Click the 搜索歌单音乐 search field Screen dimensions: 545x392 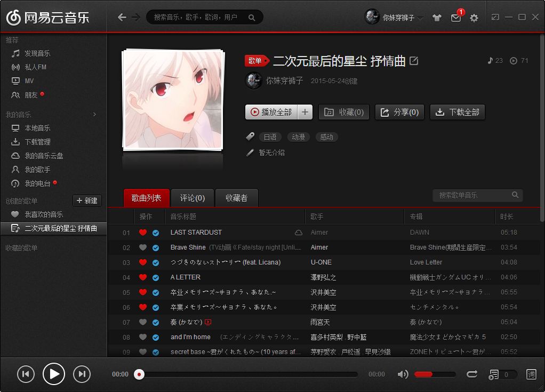(x=478, y=195)
